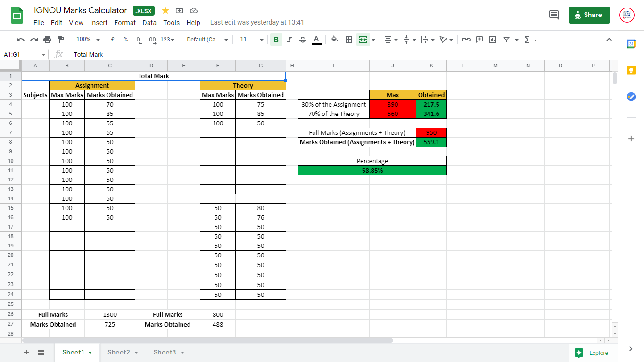Open font family dropdown
This screenshot has height=362, width=644.
point(207,40)
